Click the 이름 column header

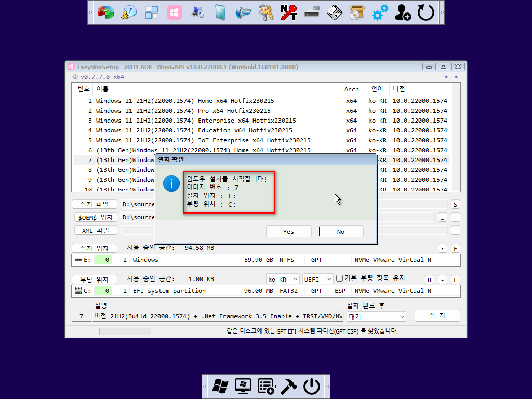coord(216,89)
